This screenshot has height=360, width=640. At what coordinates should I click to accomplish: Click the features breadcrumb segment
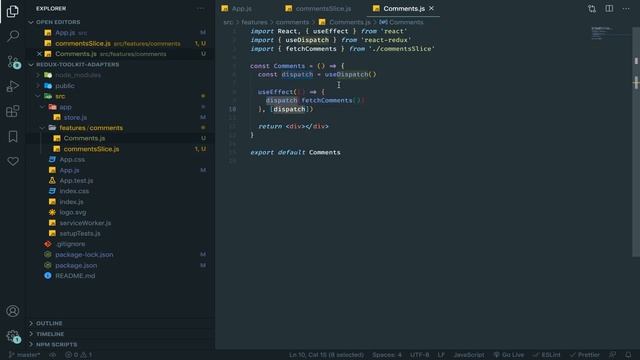pos(254,22)
